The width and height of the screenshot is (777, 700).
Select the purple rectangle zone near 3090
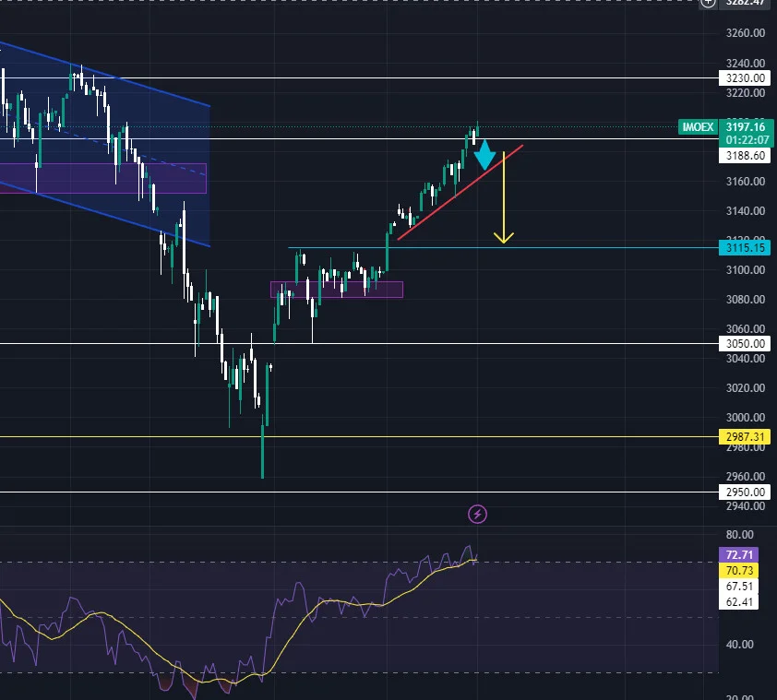[x=337, y=290]
